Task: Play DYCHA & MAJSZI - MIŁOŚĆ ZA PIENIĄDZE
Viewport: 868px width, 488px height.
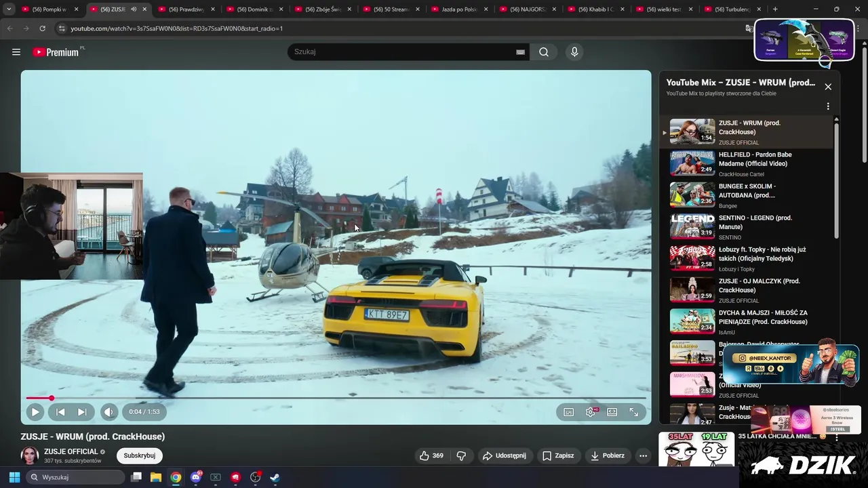Action: (x=746, y=321)
